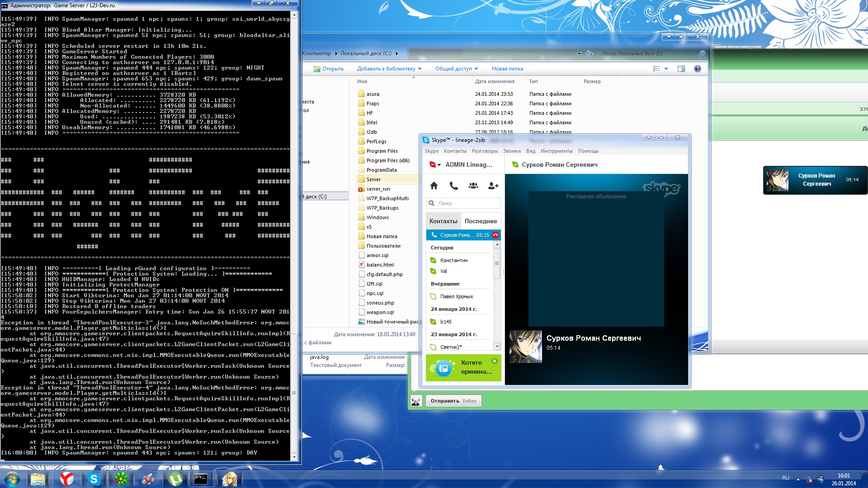Expand the Explorer view options dropdown arrow
Viewport: 868px width, 488px height.
pyautogui.click(x=666, y=69)
